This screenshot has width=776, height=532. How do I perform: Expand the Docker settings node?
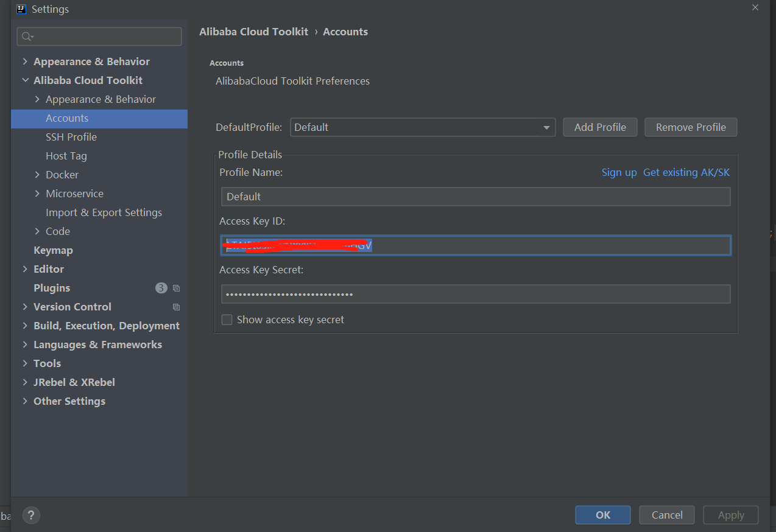pos(37,175)
